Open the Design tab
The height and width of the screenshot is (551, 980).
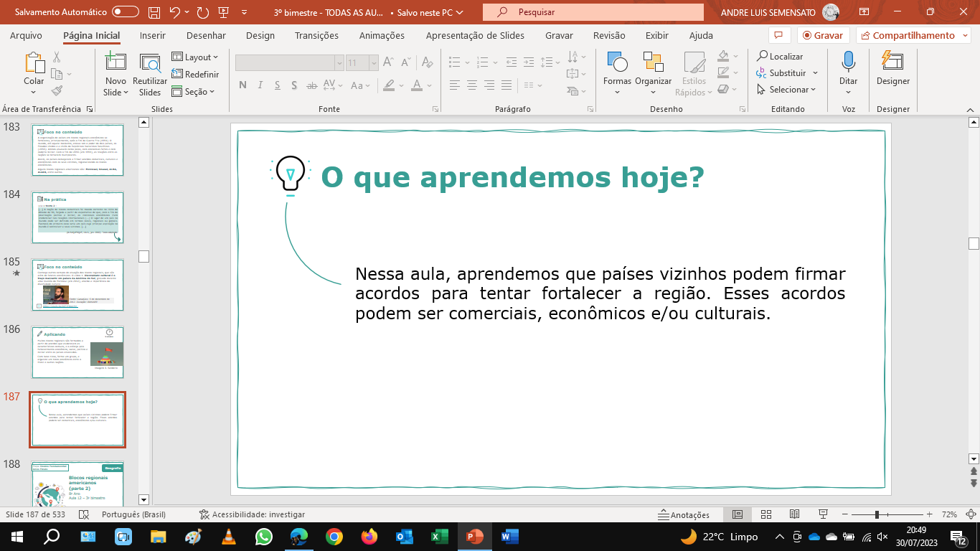coord(260,35)
